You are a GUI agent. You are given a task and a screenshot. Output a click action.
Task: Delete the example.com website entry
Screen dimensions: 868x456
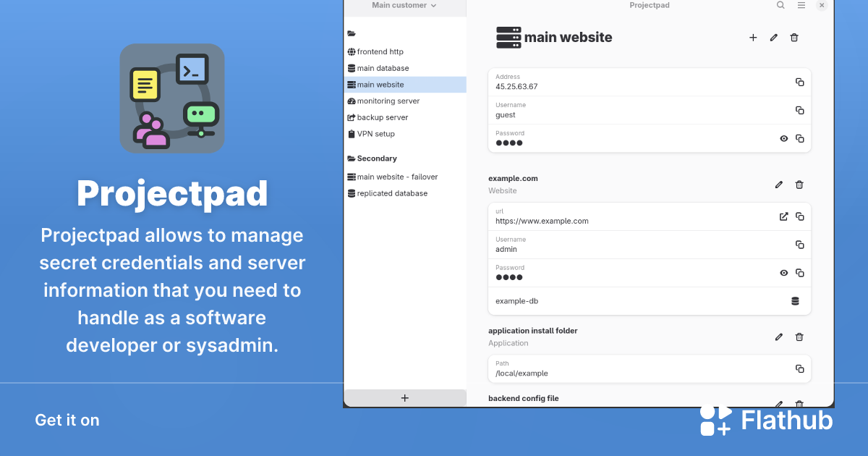pyautogui.click(x=799, y=185)
